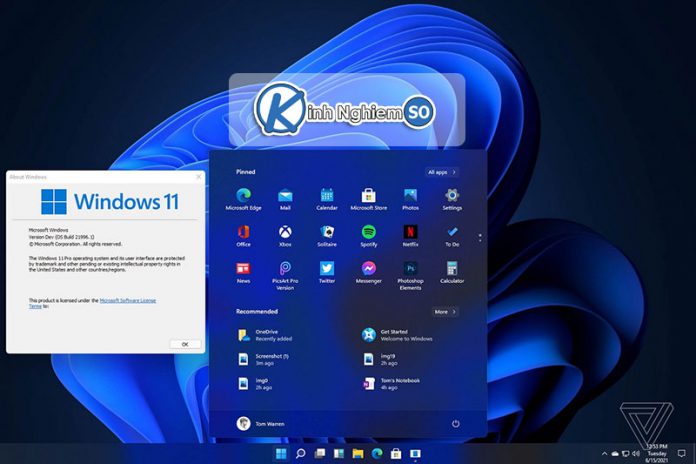Open Widgets from the taskbar
Image resolution: width=696 pixels, height=464 pixels.
click(x=339, y=453)
